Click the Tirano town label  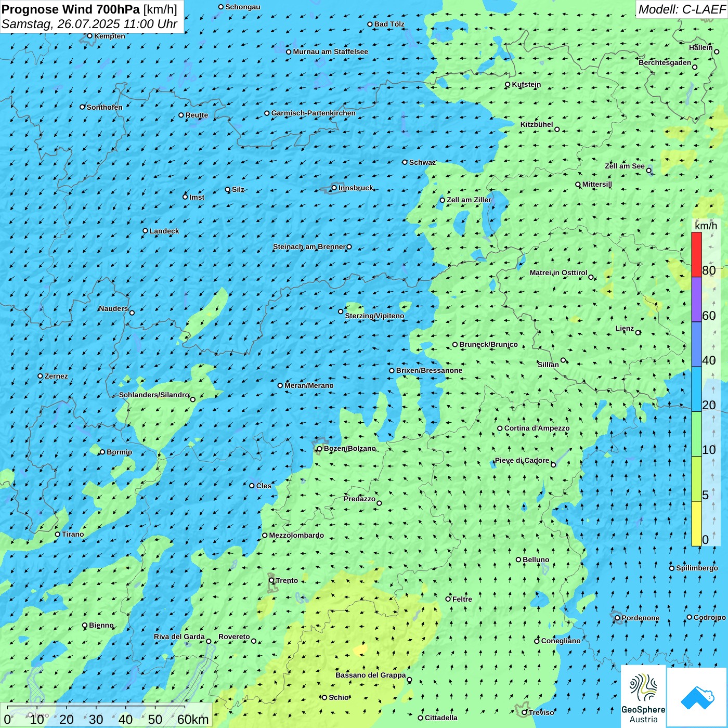(x=73, y=534)
